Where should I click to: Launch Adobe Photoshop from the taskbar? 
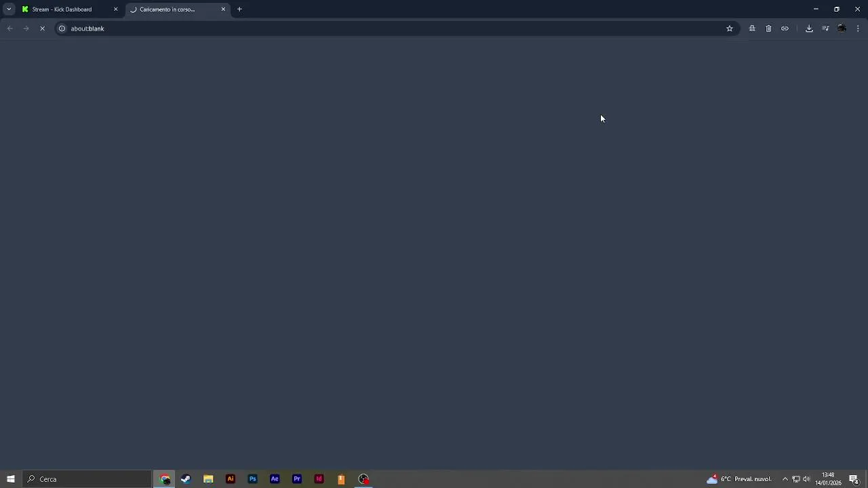tap(252, 479)
